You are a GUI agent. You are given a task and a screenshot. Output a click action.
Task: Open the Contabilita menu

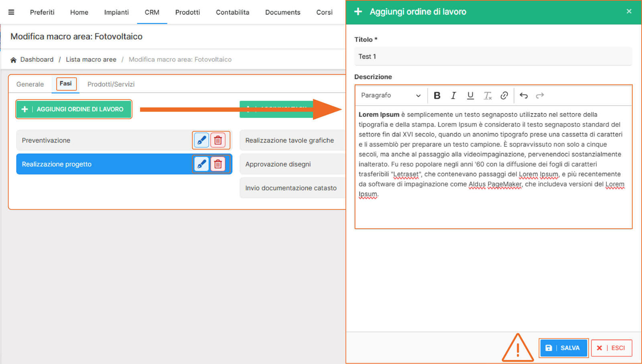tap(232, 12)
